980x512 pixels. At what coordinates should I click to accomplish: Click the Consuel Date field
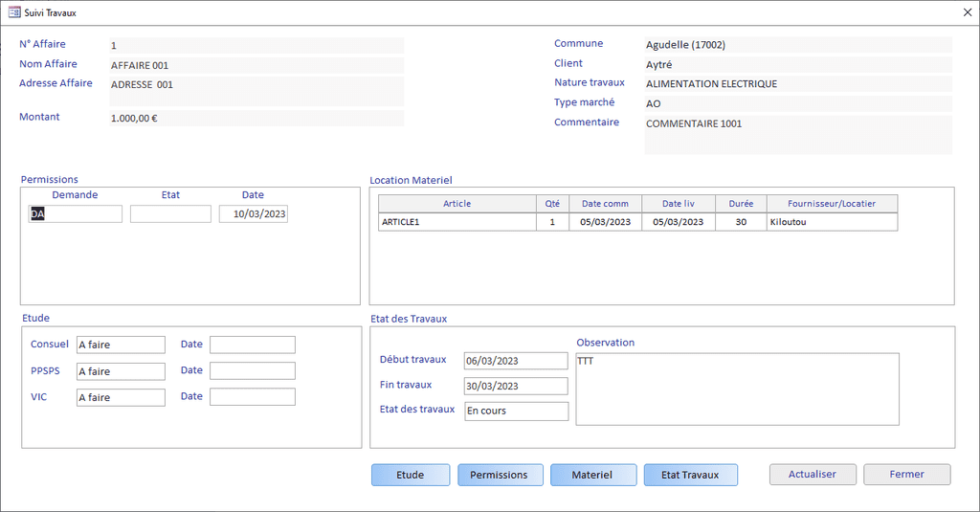tap(253, 345)
